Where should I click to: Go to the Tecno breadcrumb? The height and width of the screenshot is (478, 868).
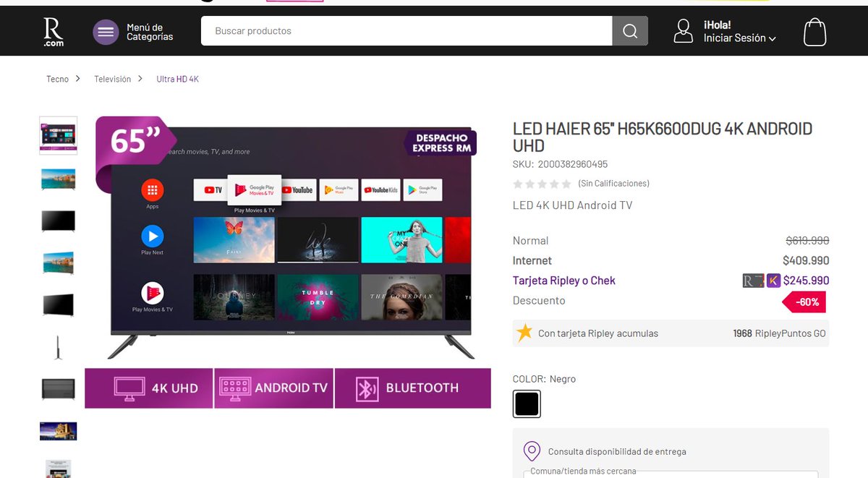click(x=57, y=79)
